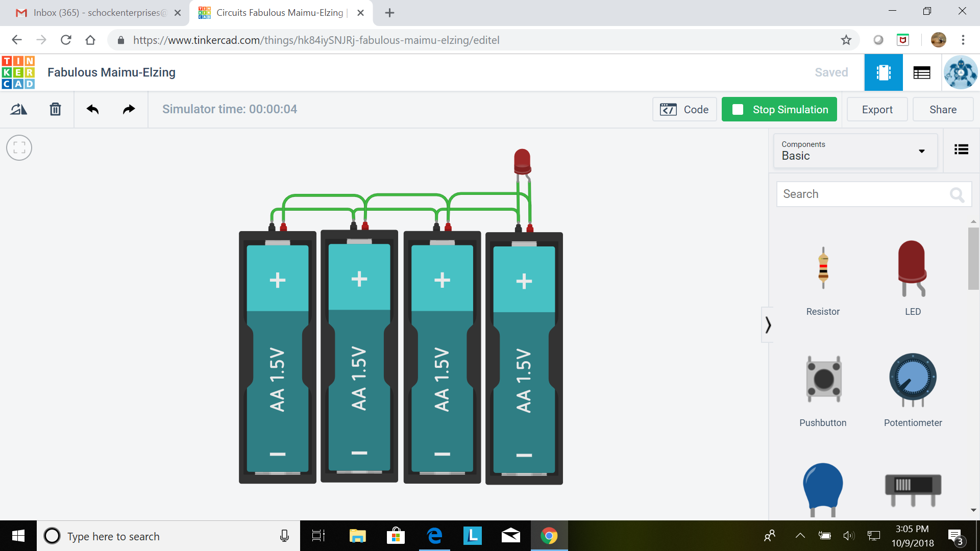This screenshot has width=980, height=551.
Task: Select the Pushbutton component
Action: tap(822, 379)
